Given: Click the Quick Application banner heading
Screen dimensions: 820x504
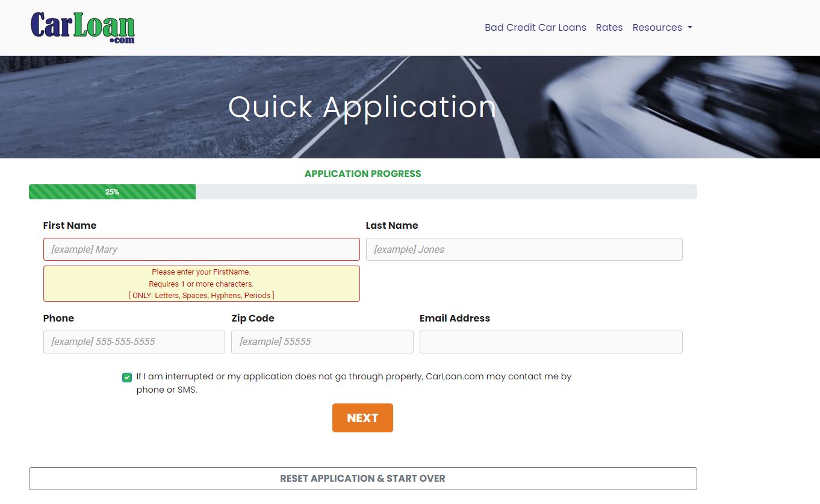Looking at the screenshot, I should coord(362,107).
